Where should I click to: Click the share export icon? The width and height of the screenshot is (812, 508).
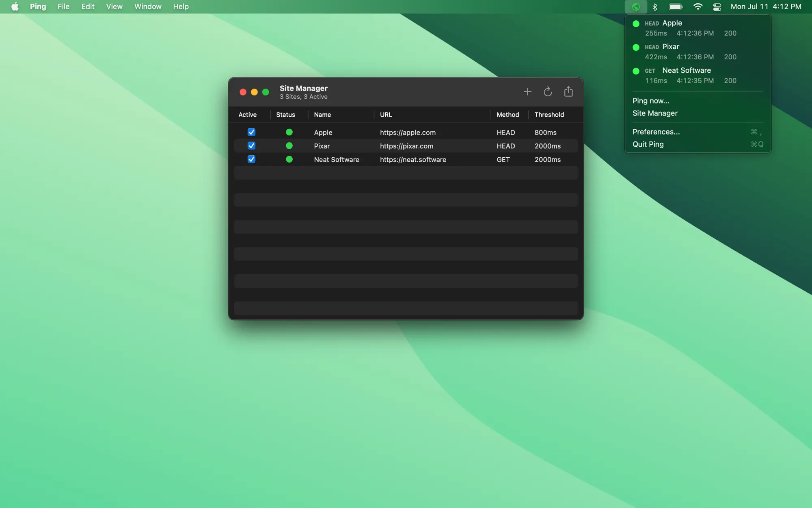[568, 92]
